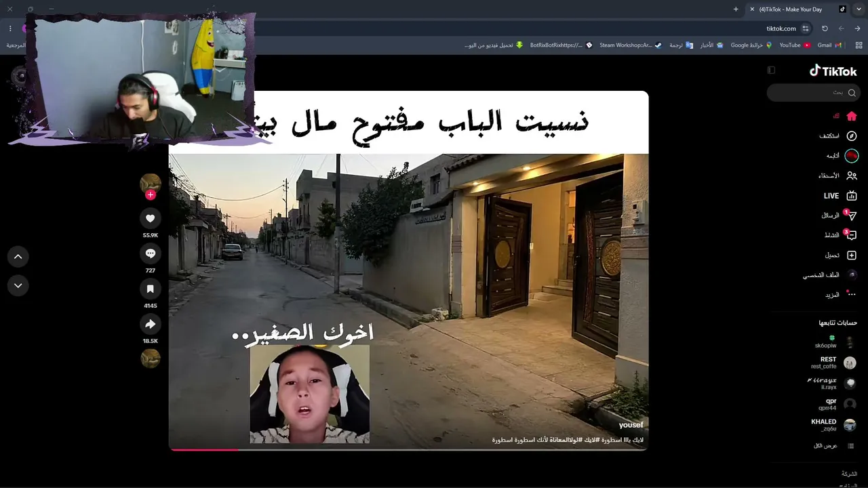Open the LIVE icon in sidebar
Viewport: 868px width, 488px height.
tap(852, 196)
